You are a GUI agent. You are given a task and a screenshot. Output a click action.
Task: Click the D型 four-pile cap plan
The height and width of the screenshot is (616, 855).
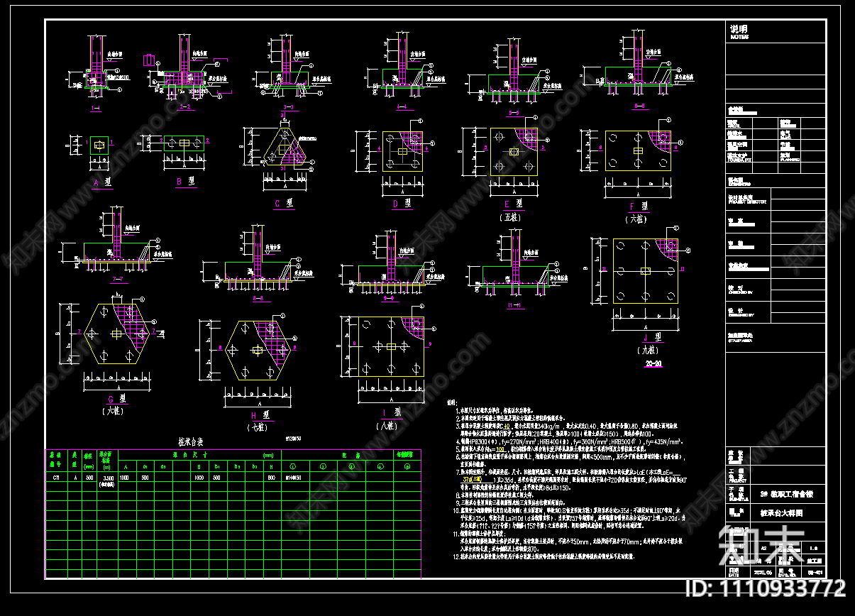pyautogui.click(x=402, y=151)
